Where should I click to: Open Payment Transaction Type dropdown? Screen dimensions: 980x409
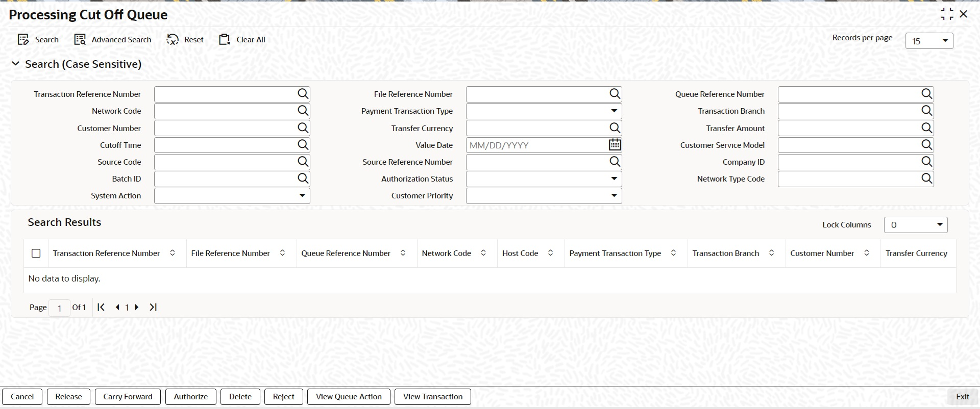click(614, 111)
